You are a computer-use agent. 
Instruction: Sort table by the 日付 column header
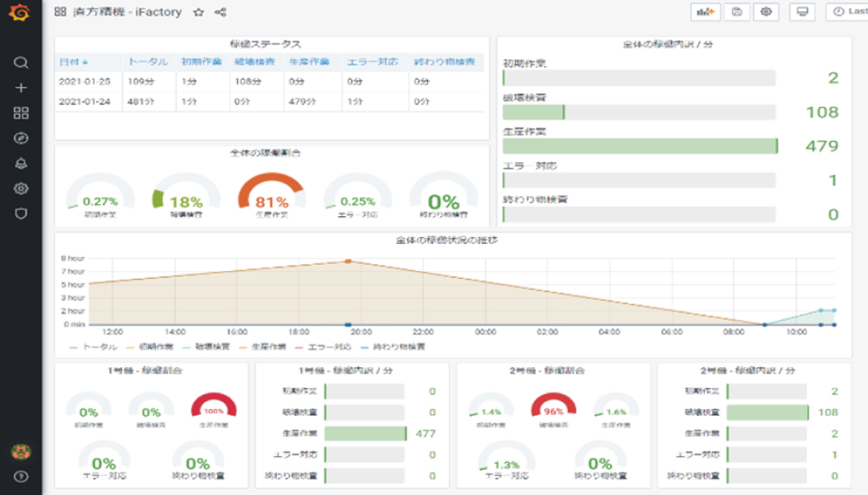pos(73,62)
